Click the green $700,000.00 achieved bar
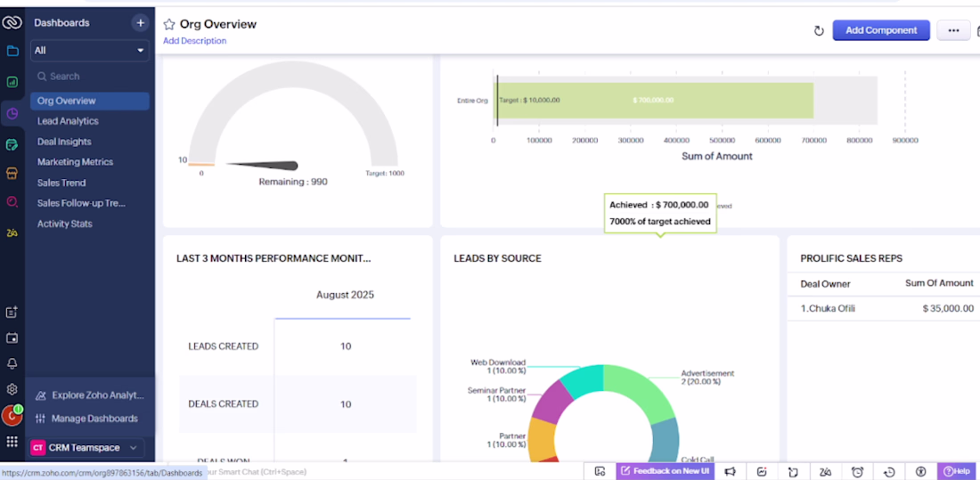 (654, 100)
